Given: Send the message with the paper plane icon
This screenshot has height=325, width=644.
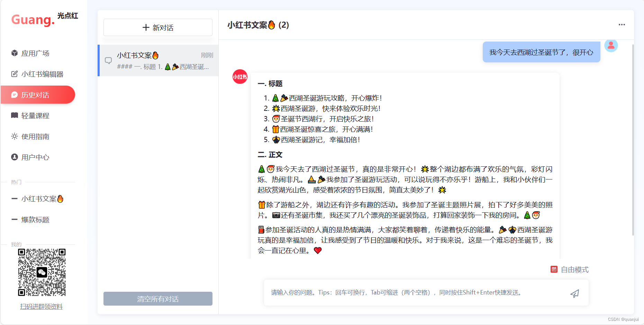Looking at the screenshot, I should 575,293.
